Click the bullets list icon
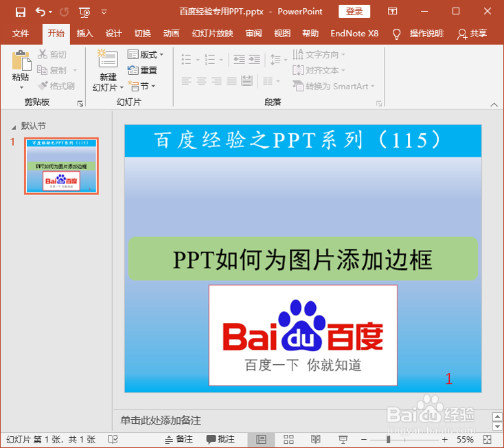Image resolution: width=504 pixels, height=448 pixels. point(186,60)
